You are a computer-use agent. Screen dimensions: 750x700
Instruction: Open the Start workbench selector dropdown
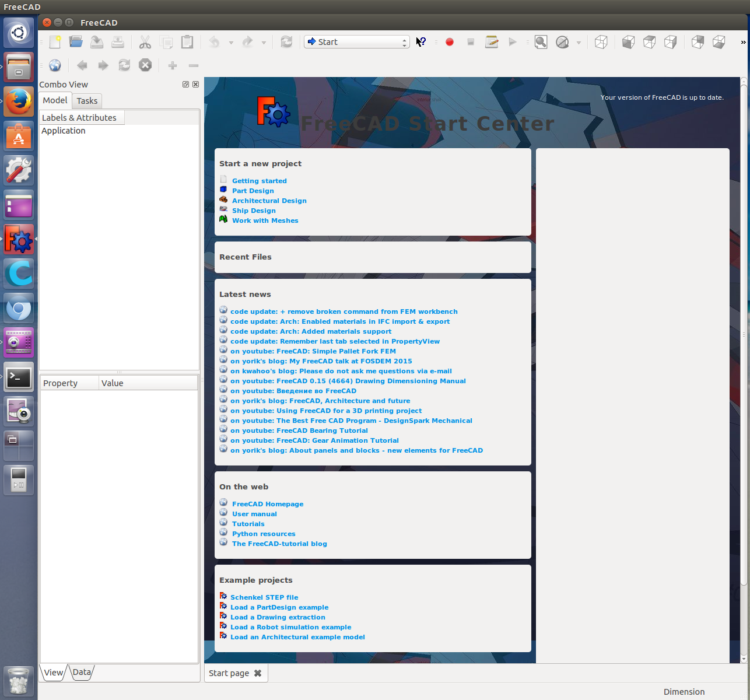click(357, 42)
